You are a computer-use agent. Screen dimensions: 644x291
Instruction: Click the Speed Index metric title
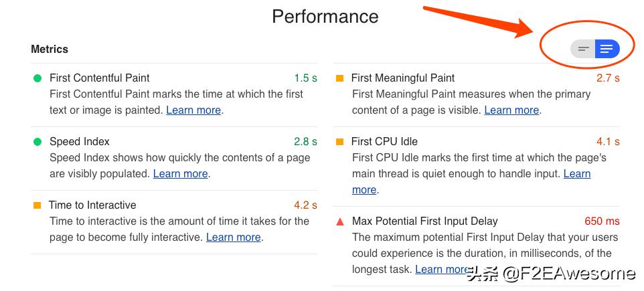pyautogui.click(x=79, y=142)
